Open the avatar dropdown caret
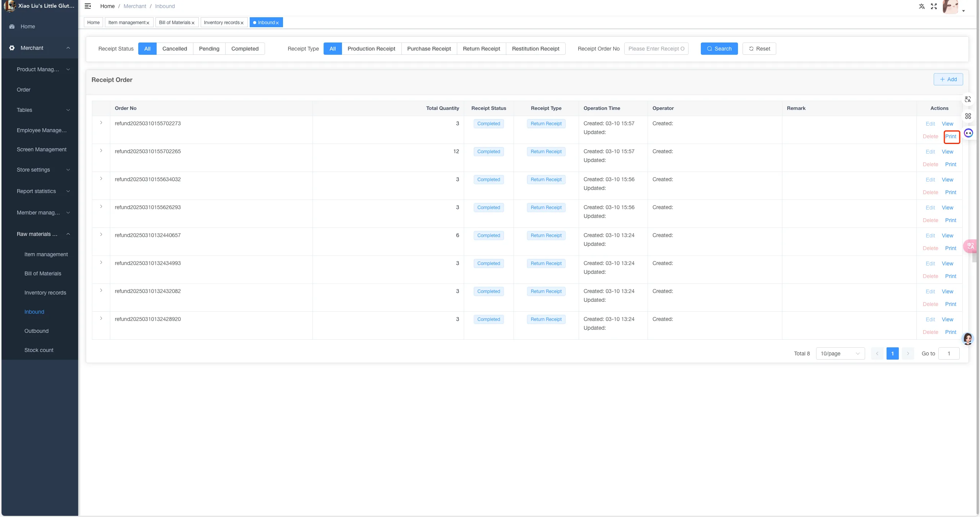This screenshot has height=517, width=980. (964, 11)
